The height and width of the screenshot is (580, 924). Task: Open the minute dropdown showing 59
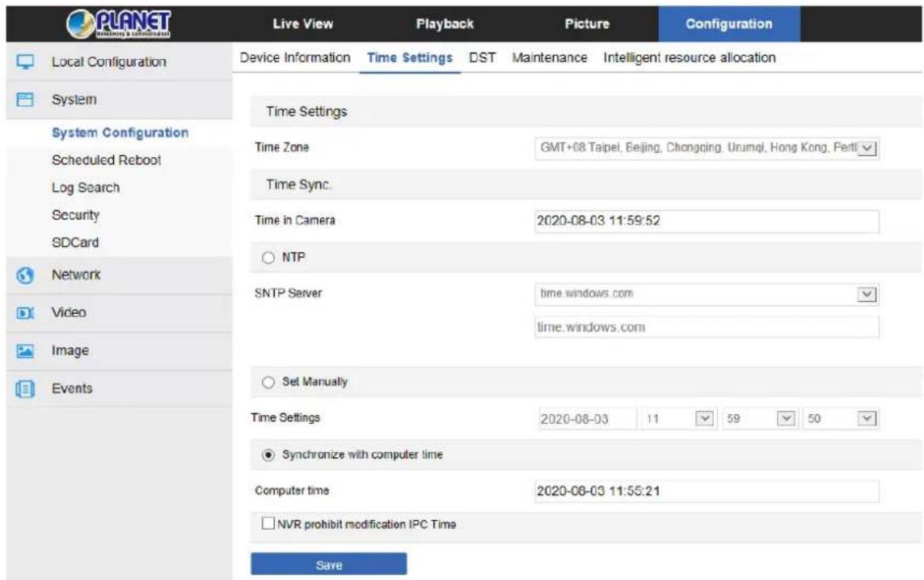[759, 419]
